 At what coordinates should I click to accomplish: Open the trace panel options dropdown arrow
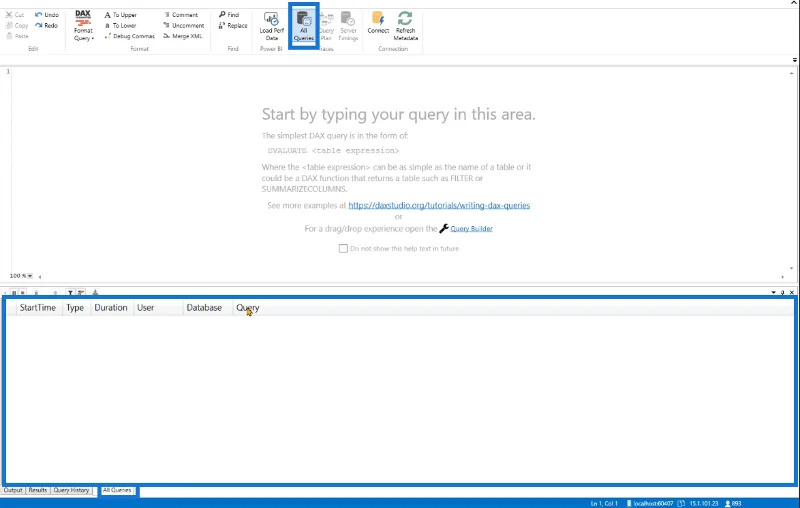[x=773, y=292]
